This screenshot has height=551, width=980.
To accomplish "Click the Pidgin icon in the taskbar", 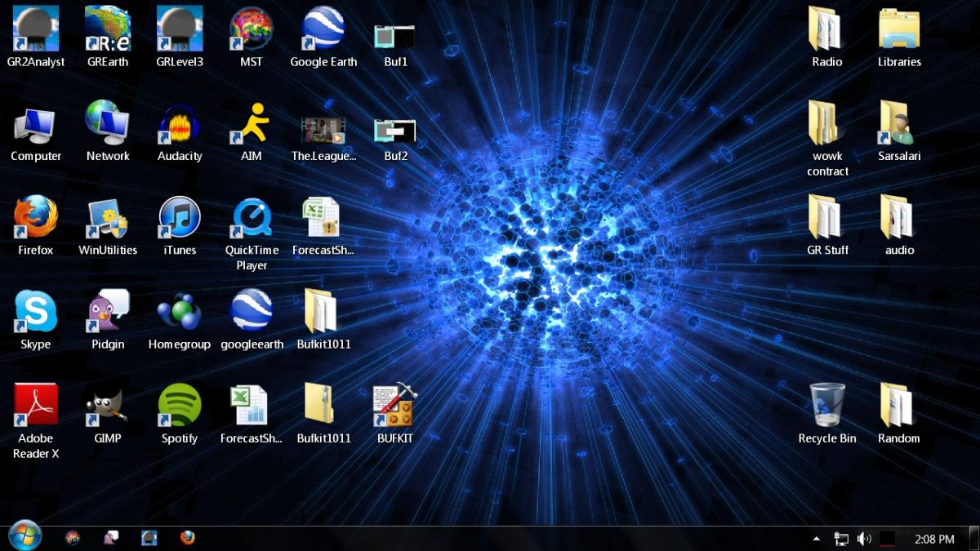I will 111,538.
